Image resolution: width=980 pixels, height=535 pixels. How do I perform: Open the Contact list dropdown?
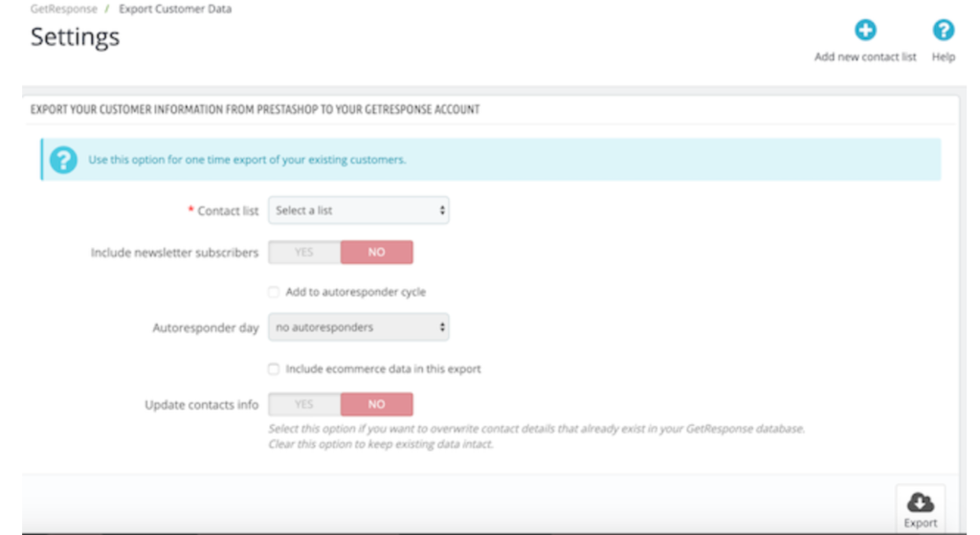[359, 211]
